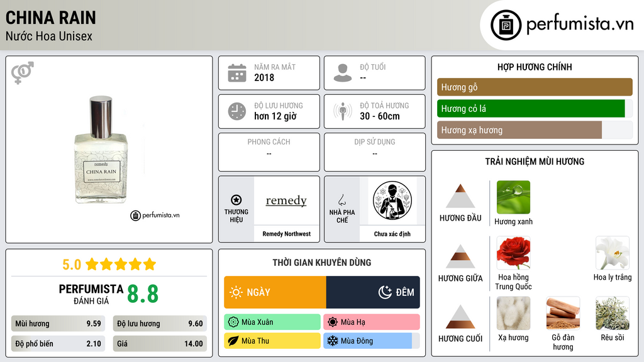Click the small perfumista.vn watermark under bottle
This screenshot has height=362, width=644.
click(x=155, y=215)
